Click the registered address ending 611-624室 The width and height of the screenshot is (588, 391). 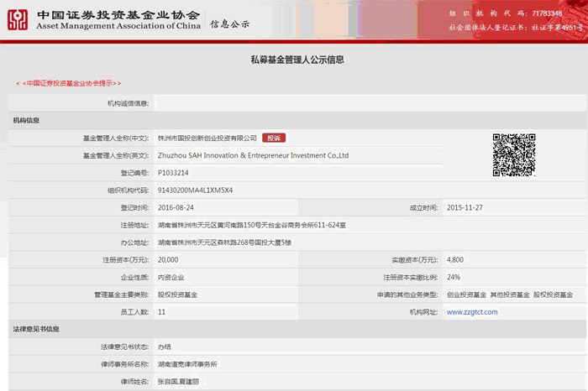tap(252, 225)
